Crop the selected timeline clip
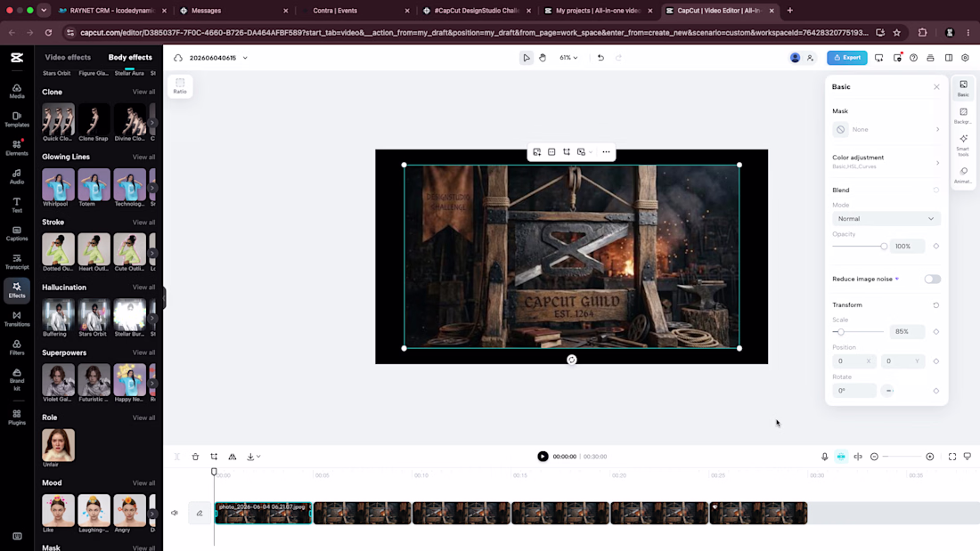Screen dimensions: 980x551 pyautogui.click(x=214, y=457)
